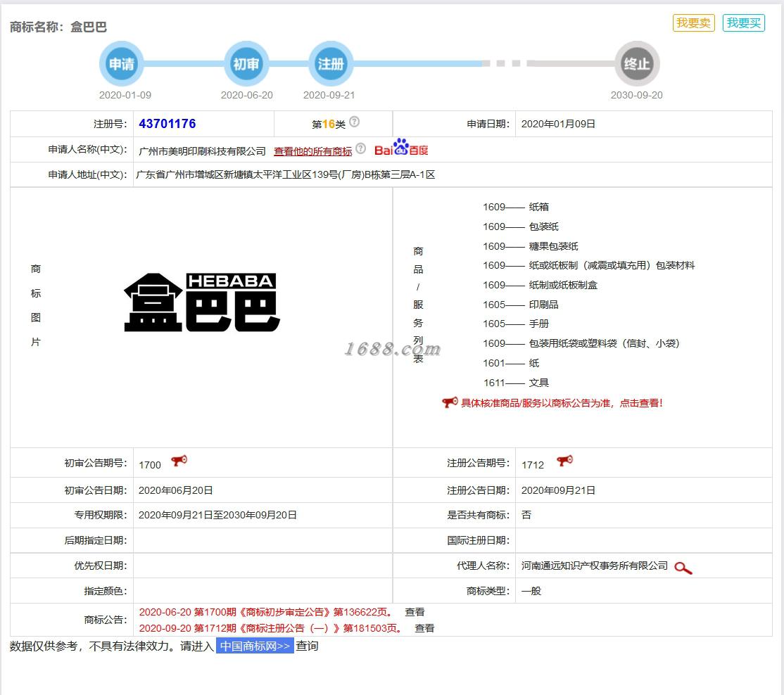Click the 第16类 class label
Viewport: 784px width, 695px height.
click(329, 124)
